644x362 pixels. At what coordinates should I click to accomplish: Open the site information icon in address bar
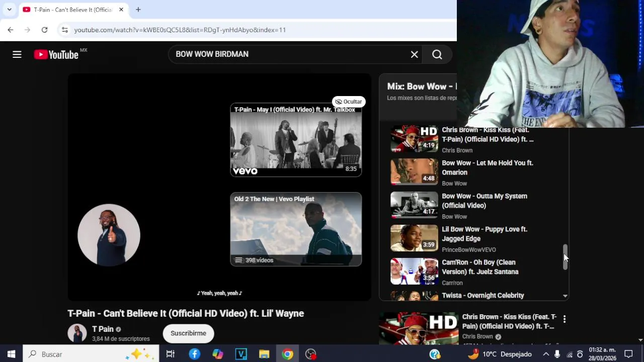64,30
